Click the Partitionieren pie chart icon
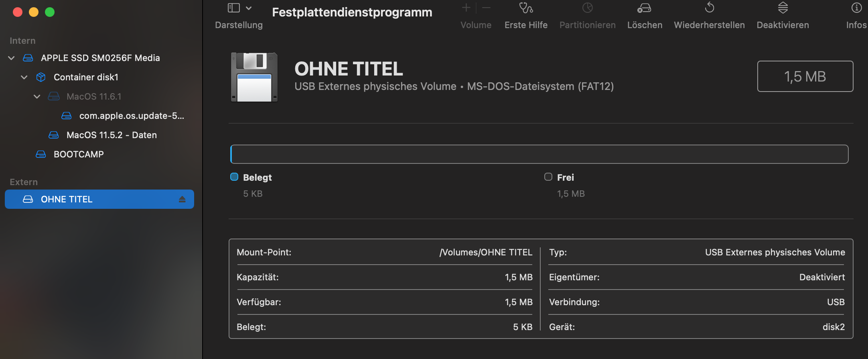Viewport: 868px width, 359px height. click(587, 8)
